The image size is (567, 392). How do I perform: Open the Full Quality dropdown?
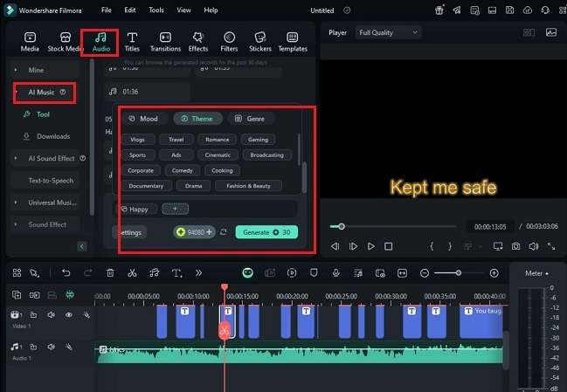click(x=389, y=32)
